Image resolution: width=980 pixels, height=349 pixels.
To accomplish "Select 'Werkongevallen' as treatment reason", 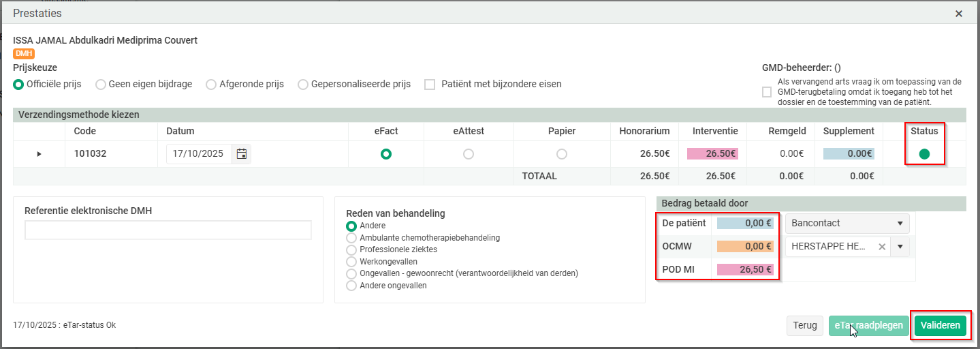I will click(351, 262).
